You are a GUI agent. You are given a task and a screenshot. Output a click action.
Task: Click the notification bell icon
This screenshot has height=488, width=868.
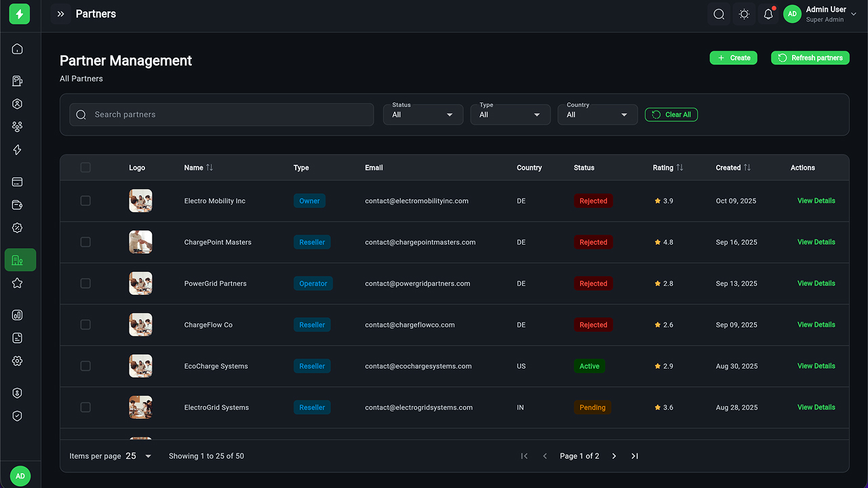[768, 14]
